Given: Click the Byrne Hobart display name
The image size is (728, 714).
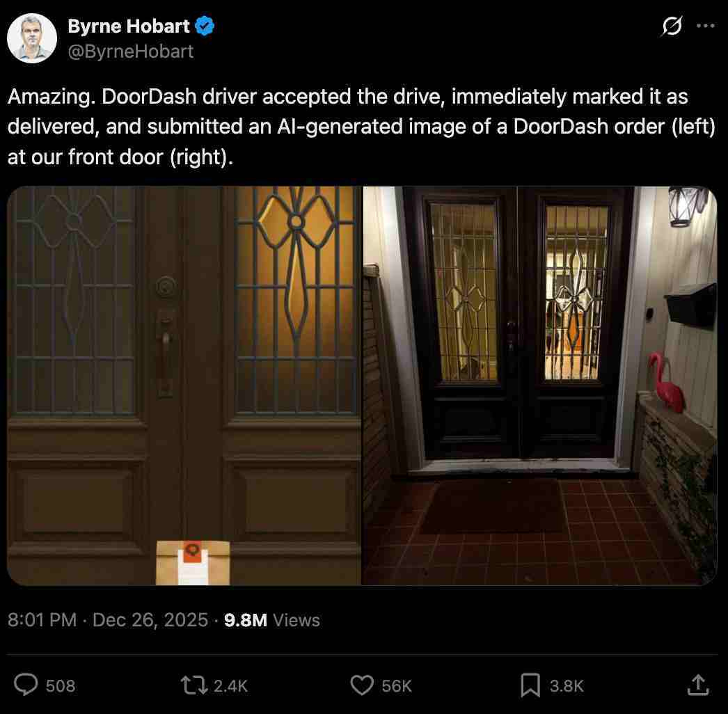Looking at the screenshot, I should tap(129, 26).
